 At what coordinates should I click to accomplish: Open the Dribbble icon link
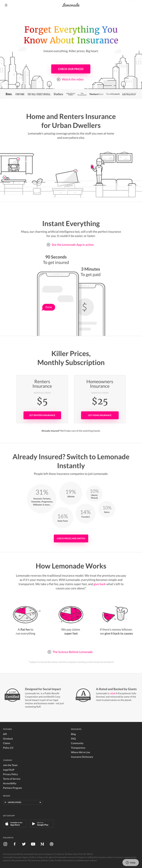51,844
